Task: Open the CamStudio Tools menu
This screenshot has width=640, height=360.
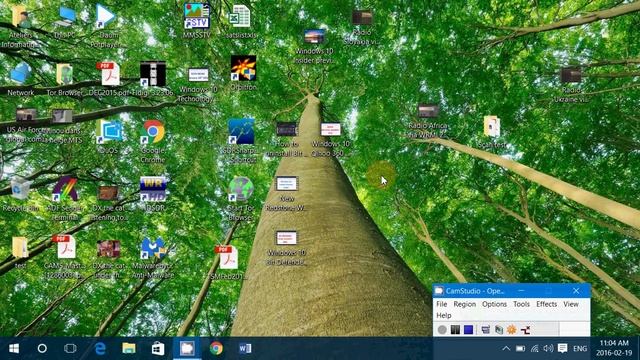Action: coord(521,304)
